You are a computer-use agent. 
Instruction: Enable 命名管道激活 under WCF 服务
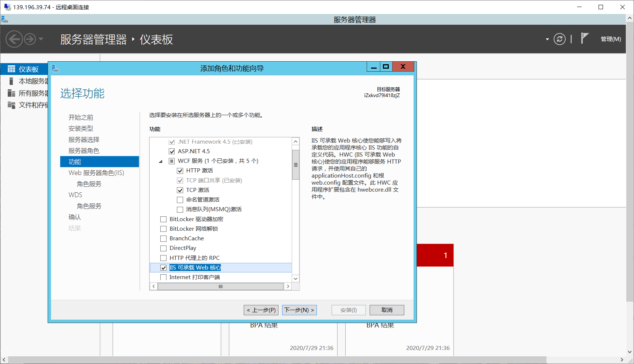click(x=180, y=199)
